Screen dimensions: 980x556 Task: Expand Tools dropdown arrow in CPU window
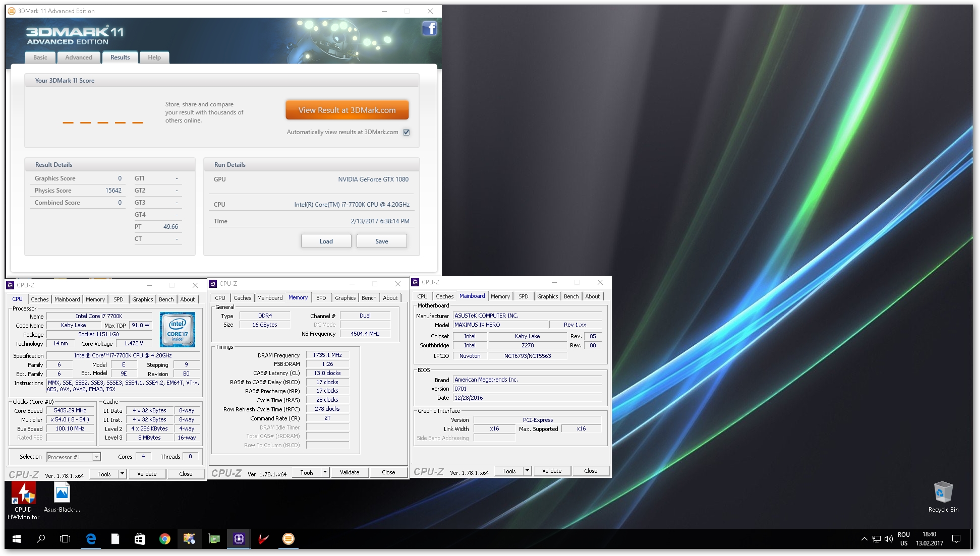click(x=122, y=474)
